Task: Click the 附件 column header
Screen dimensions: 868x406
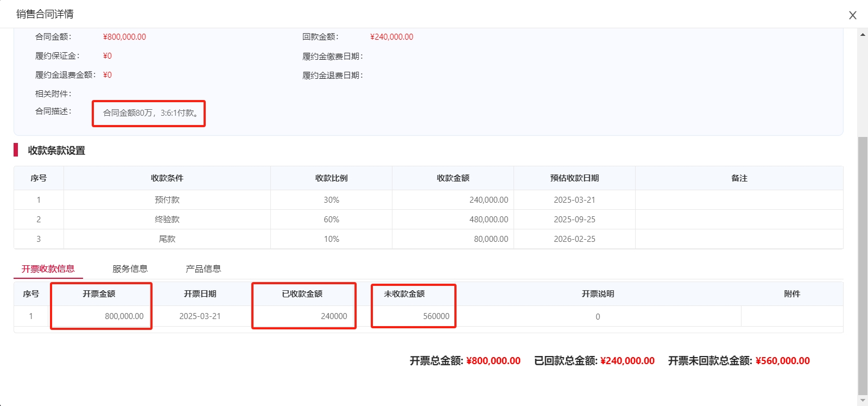Action: 792,294
